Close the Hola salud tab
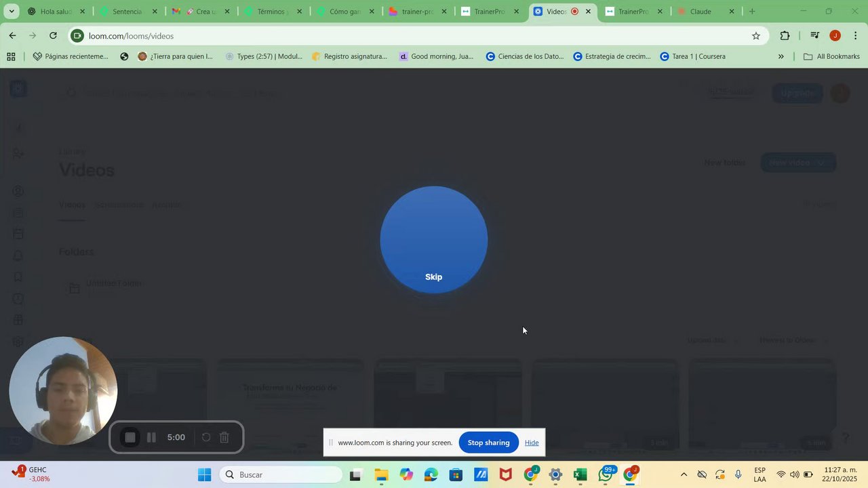 pos(83,12)
